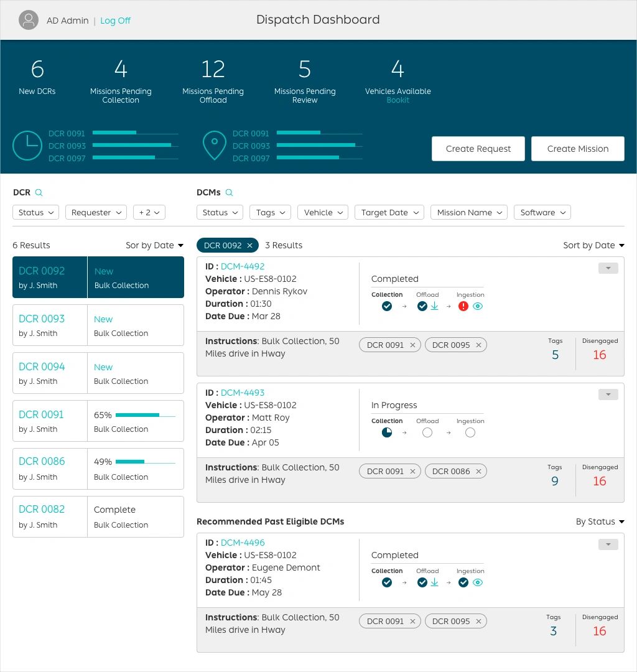Open the By Status sort menu
637x672 pixels.
[600, 522]
